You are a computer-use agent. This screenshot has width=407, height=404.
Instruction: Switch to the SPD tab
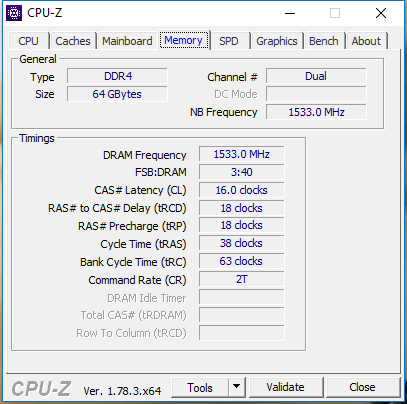click(x=229, y=41)
